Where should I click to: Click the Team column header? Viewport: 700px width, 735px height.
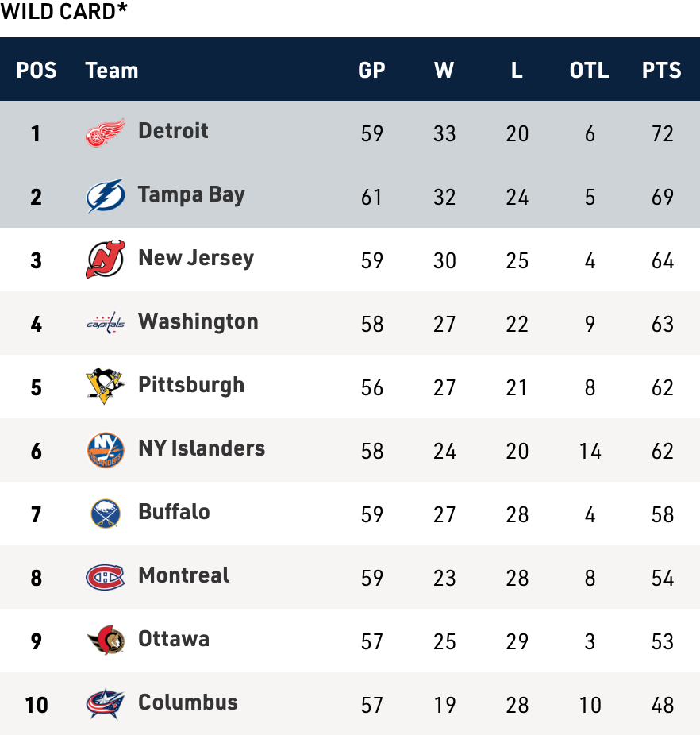[x=112, y=70]
